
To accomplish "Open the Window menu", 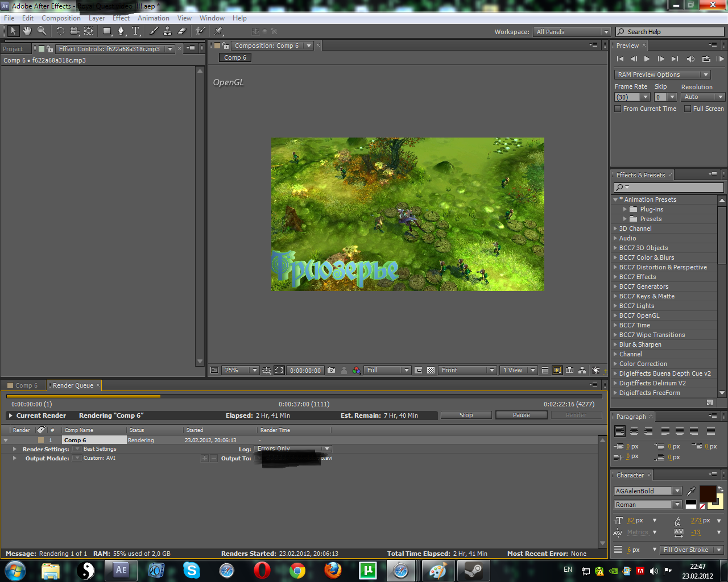I will coord(212,18).
